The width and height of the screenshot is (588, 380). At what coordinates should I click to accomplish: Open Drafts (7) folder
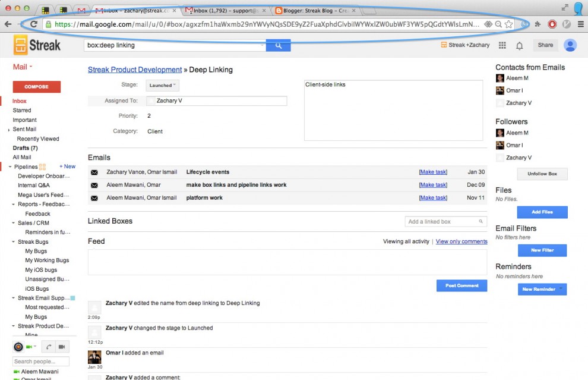(25, 148)
